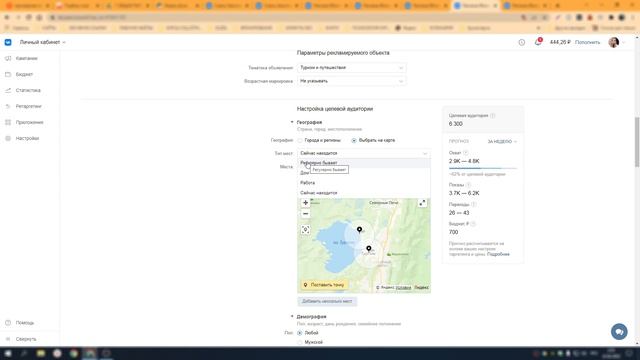This screenshot has height=360, width=640.
Task: Open Бюджет section in sidebar
Action: click(x=24, y=74)
